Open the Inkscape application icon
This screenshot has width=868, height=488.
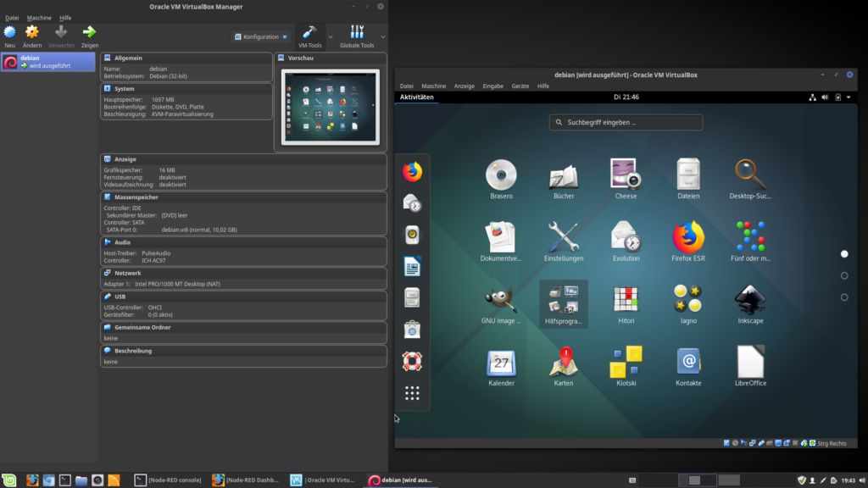(x=750, y=300)
